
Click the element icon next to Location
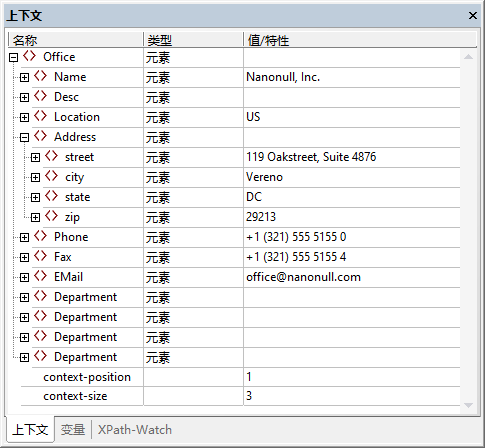[40, 116]
